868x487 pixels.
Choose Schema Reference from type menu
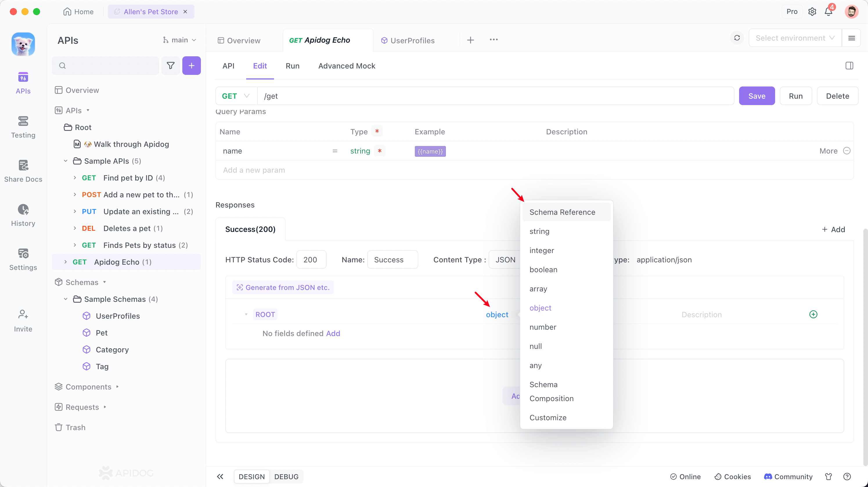click(566, 212)
